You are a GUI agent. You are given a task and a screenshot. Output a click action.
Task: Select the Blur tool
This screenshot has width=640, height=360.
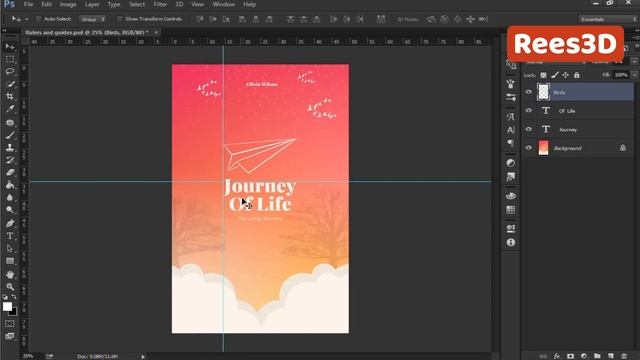[10, 198]
